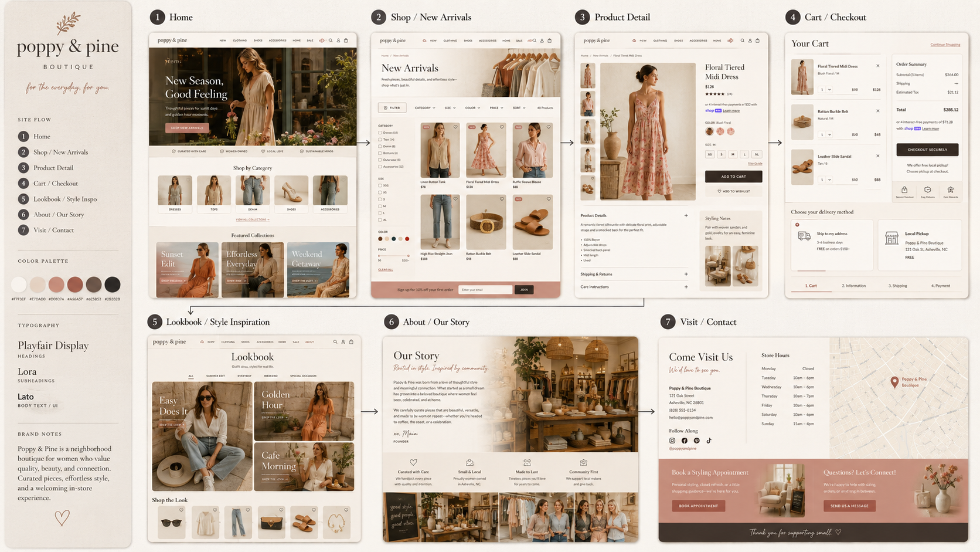Viewport: 980px width, 552px height.
Task: Click the delivery truck icon for shipping
Action: 804,236
